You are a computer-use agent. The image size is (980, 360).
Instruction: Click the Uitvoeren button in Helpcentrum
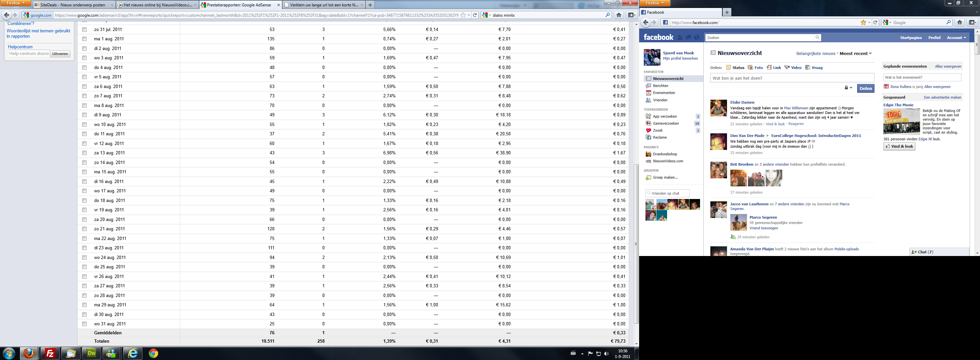click(60, 54)
